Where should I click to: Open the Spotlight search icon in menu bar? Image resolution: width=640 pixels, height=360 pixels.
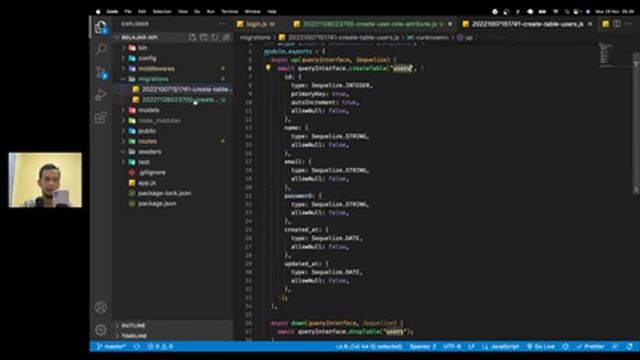pos(567,11)
